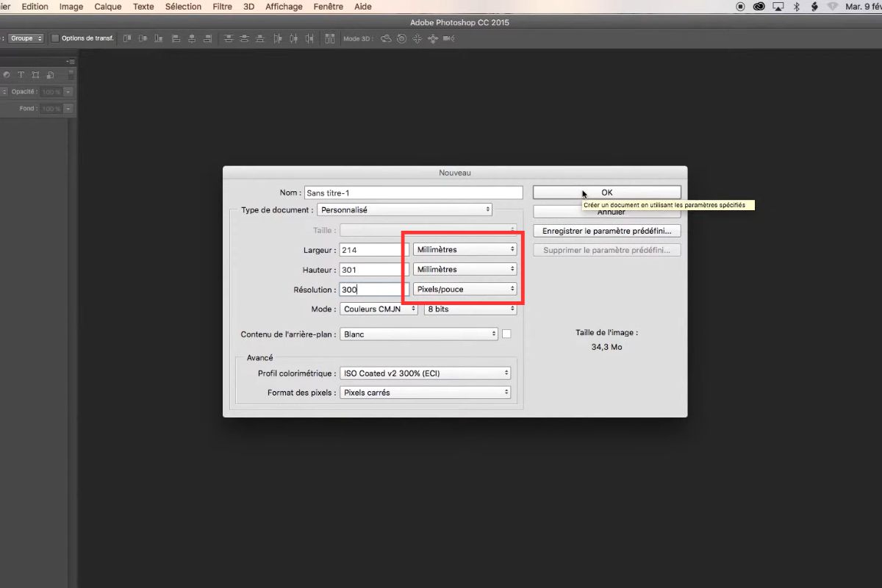Open the Aide menu
This screenshot has width=882, height=588.
pos(363,7)
